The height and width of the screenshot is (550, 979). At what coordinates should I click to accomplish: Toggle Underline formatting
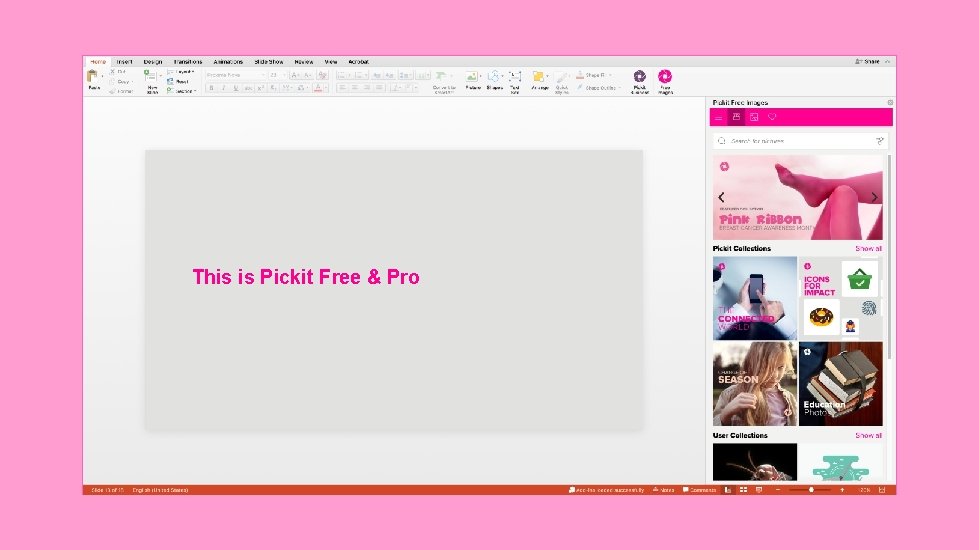click(236, 88)
